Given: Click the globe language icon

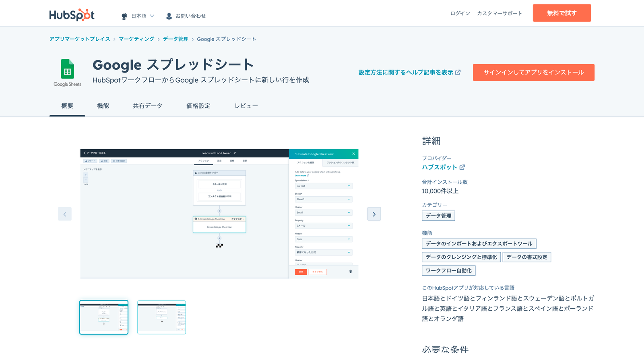Looking at the screenshot, I should 124,16.
